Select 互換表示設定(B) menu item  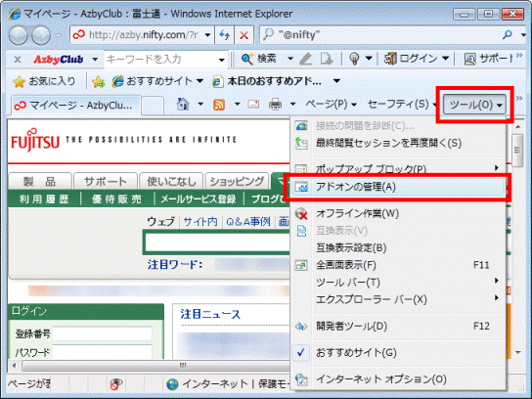(x=398, y=248)
